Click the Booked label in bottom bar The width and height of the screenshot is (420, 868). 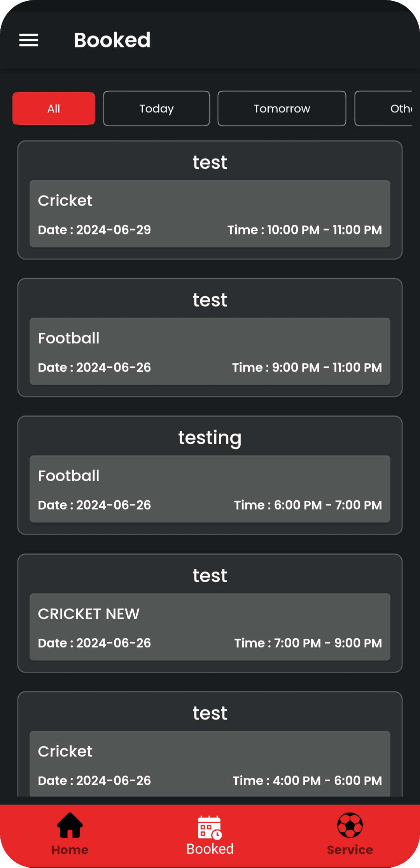[210, 849]
